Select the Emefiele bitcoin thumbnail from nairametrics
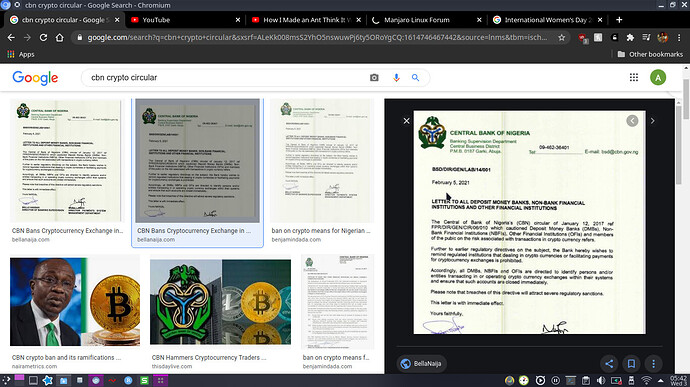Image resolution: width=690 pixels, height=387 pixels. 75,302
